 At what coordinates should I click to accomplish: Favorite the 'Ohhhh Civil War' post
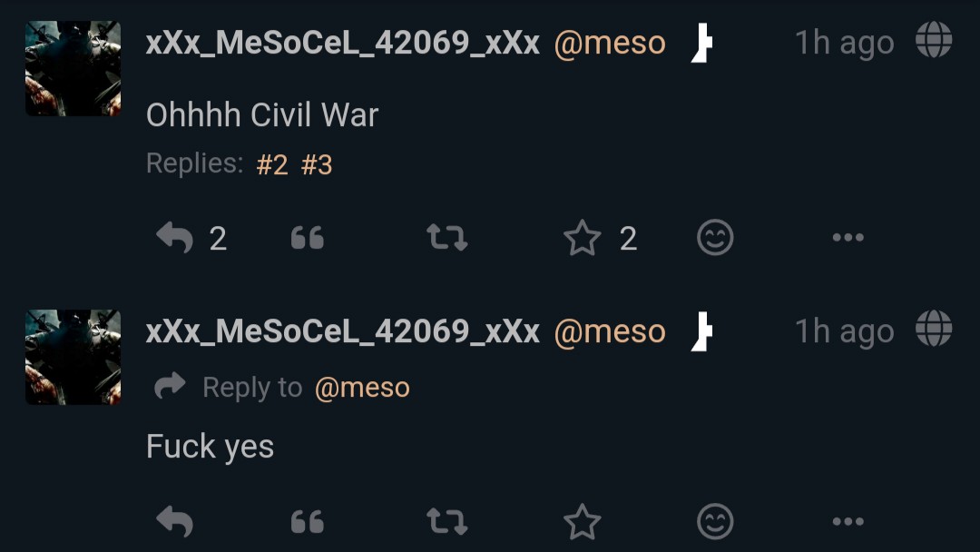point(582,238)
